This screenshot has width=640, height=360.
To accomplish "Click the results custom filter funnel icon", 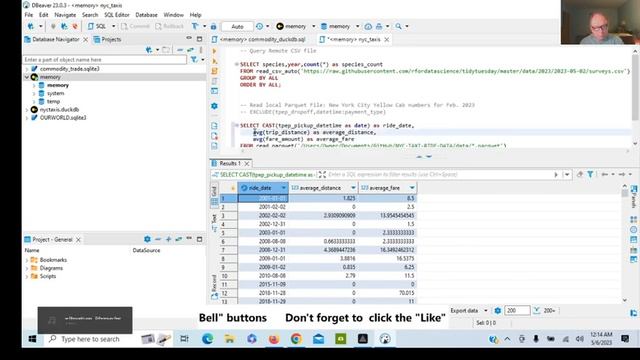I will coord(590,174).
